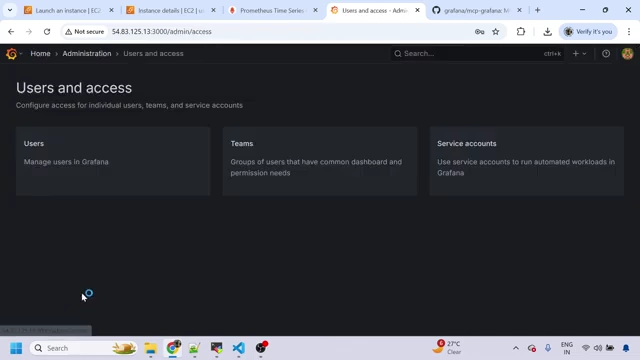640x360 pixels.
Task: Open the Chrome three-dot menu
Action: [629, 31]
